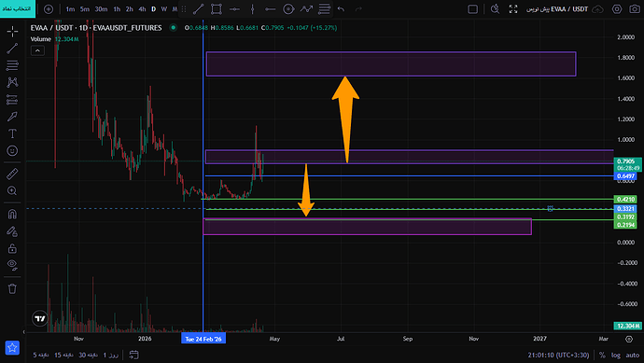Pick the horizontal ray tool
Screen dimensions: 644x363
pos(271,9)
